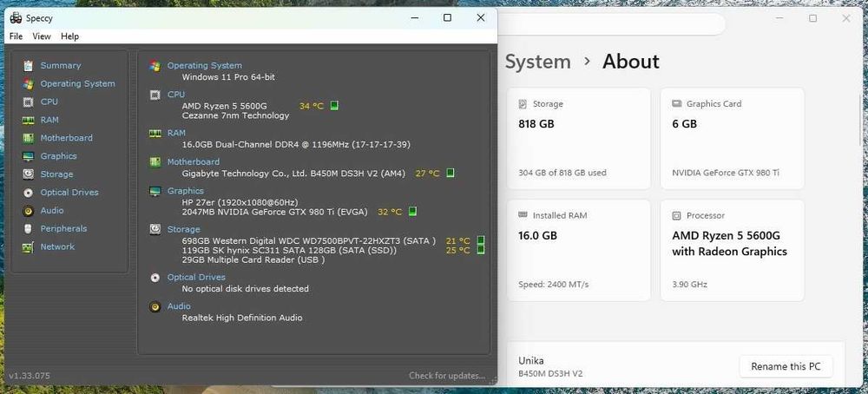Open the Audio heading link in summary
Screen dimensions: 868x394
179,306
